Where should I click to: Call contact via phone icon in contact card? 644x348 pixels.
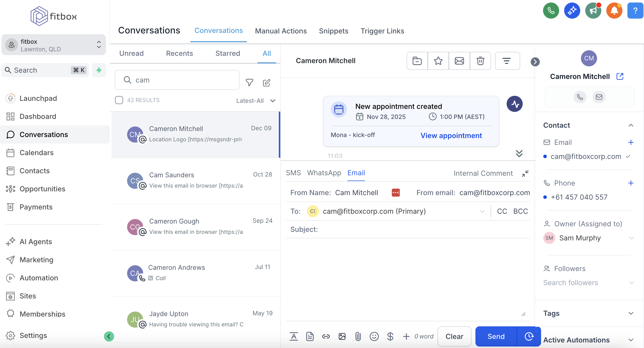tap(580, 97)
